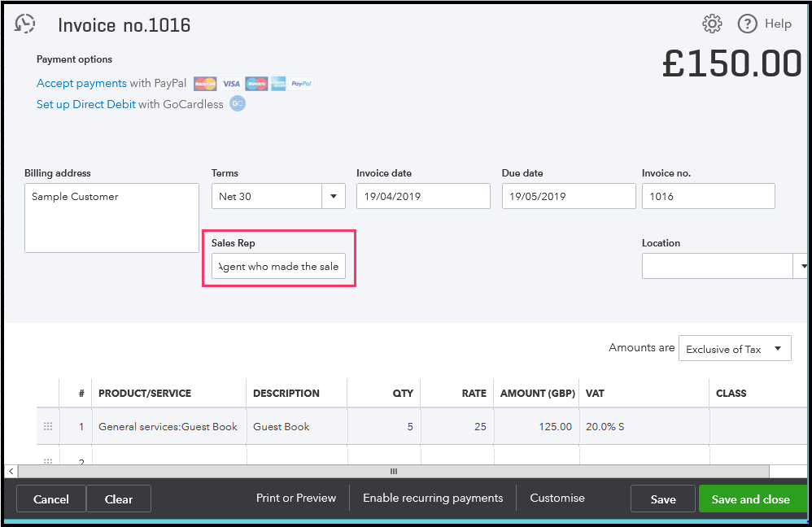The width and height of the screenshot is (812, 527).
Task: Select Enable recurring payments
Action: click(433, 498)
